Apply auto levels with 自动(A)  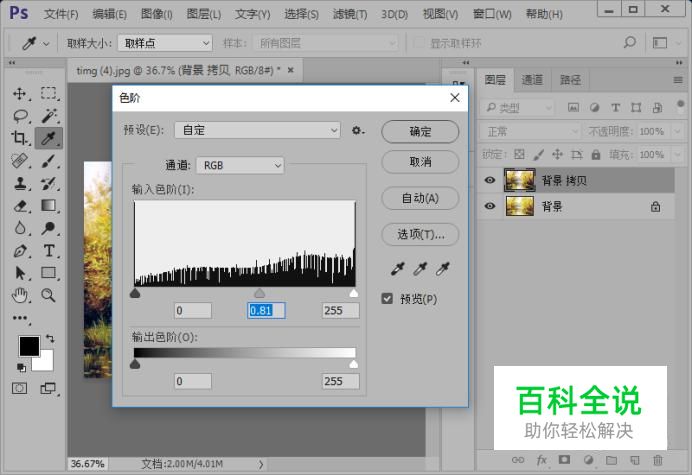coord(420,198)
